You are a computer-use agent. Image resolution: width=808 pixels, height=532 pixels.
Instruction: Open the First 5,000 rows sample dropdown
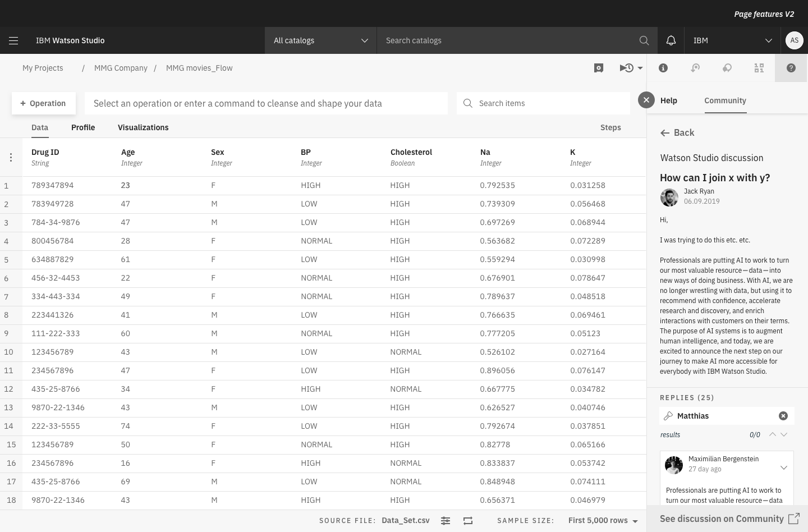(x=603, y=521)
